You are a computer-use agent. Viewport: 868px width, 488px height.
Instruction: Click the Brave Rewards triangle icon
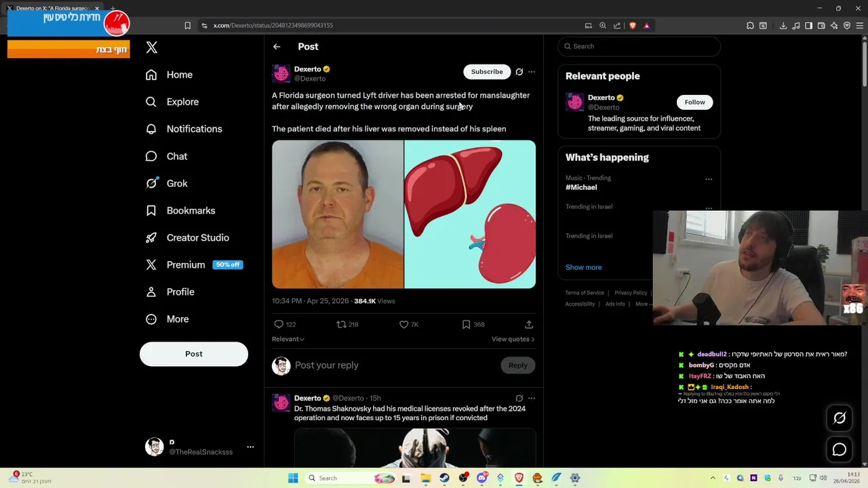point(647,26)
